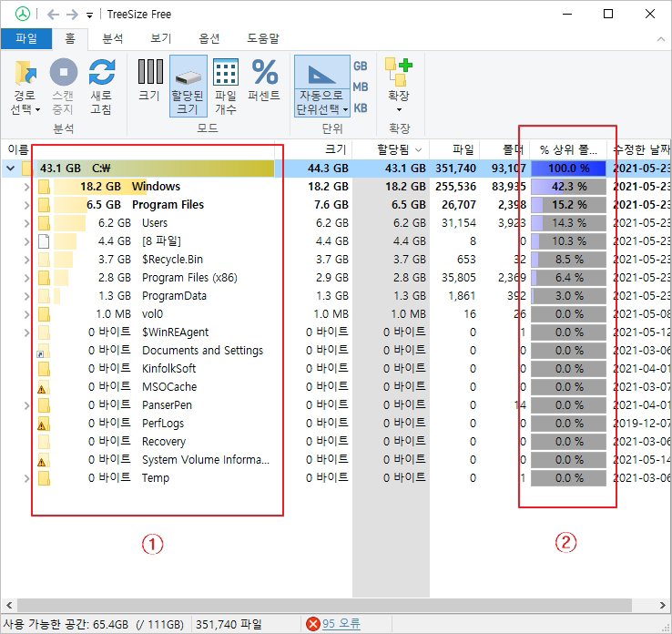The height and width of the screenshot is (634, 672).
Task: Click the error icon in status bar
Action: pos(313,624)
